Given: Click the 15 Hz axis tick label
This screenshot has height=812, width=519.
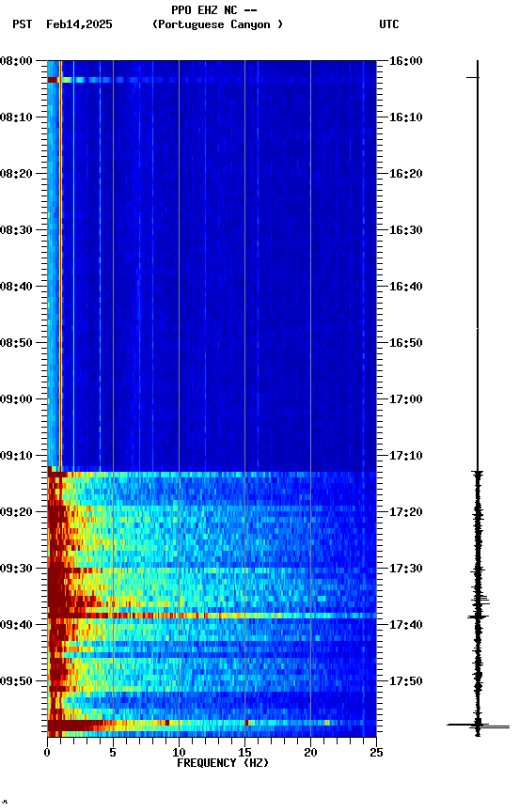Looking at the screenshot, I should point(244,754).
